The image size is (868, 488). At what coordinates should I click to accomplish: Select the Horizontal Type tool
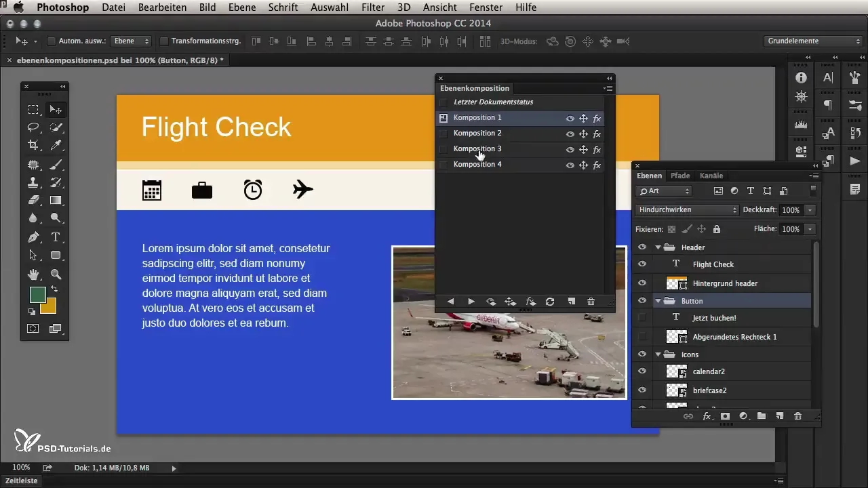pos(56,237)
